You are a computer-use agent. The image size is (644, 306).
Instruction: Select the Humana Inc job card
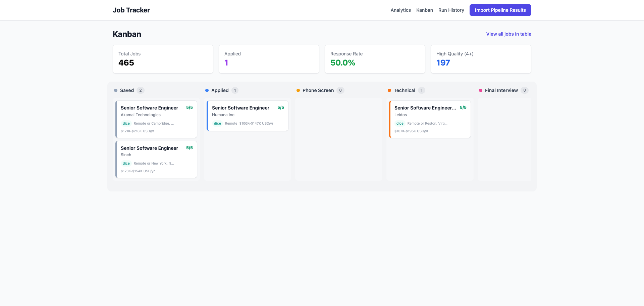pyautogui.click(x=247, y=116)
